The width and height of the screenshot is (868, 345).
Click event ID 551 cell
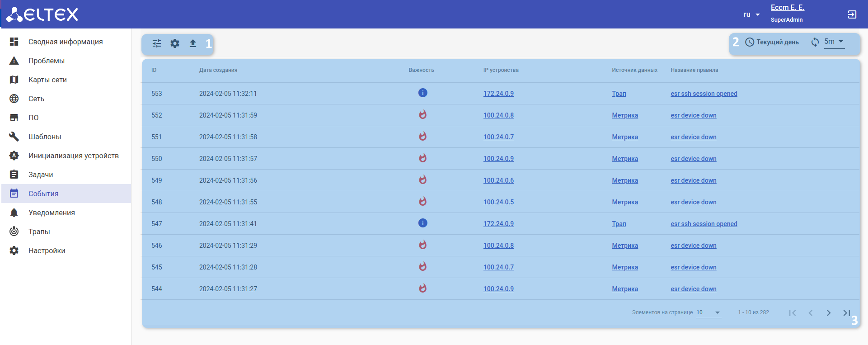tap(156, 137)
